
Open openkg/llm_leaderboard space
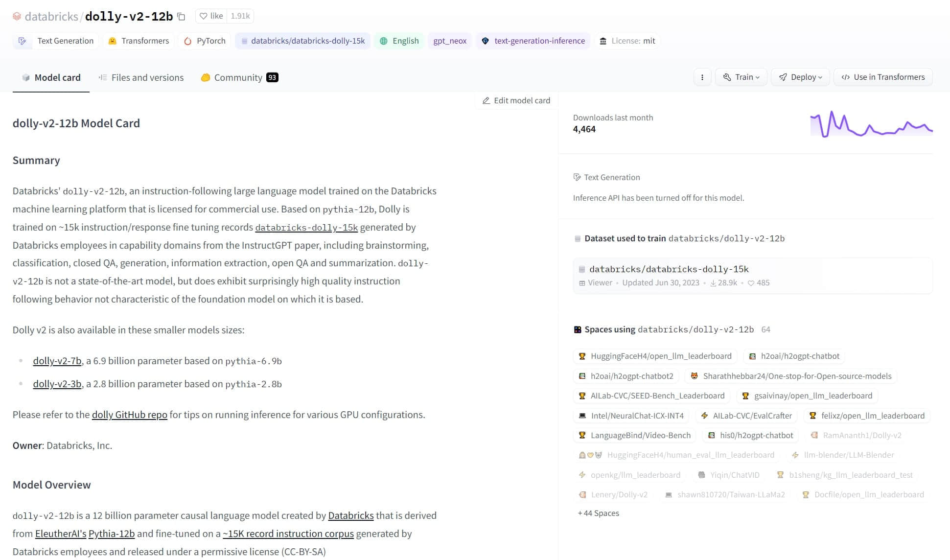point(629,475)
